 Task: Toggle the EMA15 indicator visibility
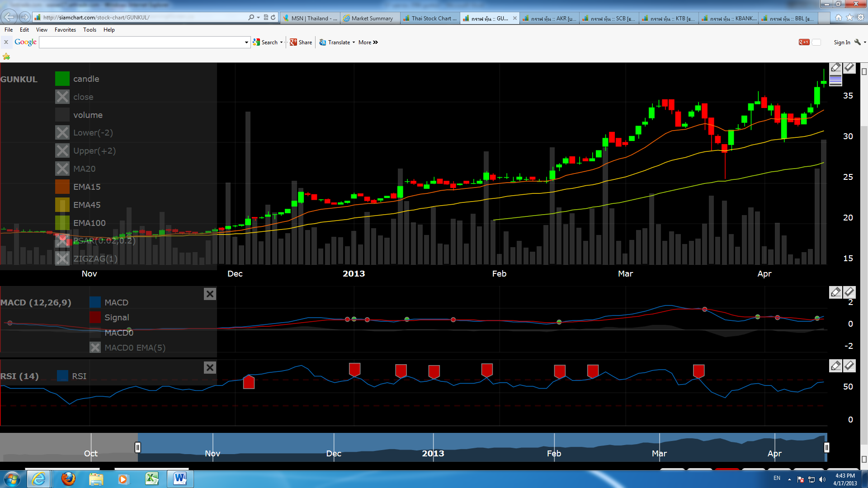62,187
